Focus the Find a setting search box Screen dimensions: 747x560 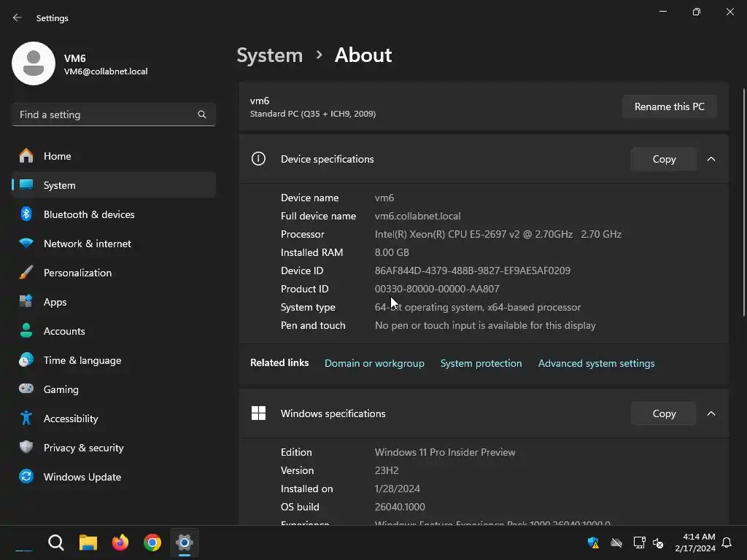coord(113,114)
